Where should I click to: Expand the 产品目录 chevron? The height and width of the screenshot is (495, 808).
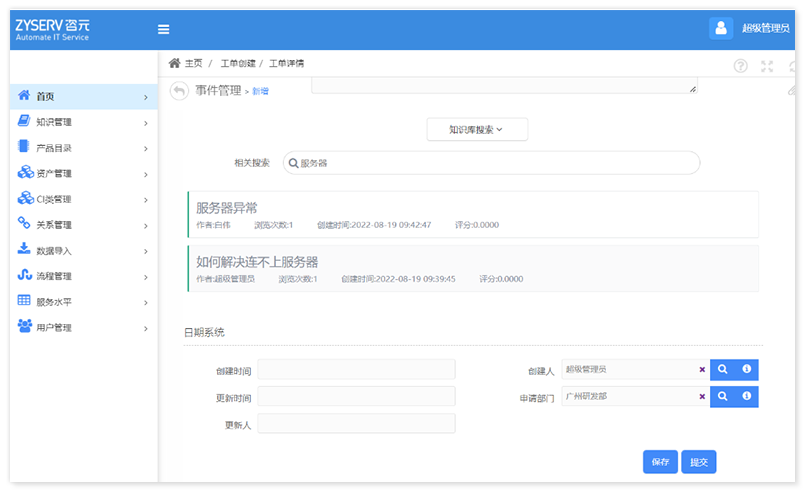pos(146,148)
